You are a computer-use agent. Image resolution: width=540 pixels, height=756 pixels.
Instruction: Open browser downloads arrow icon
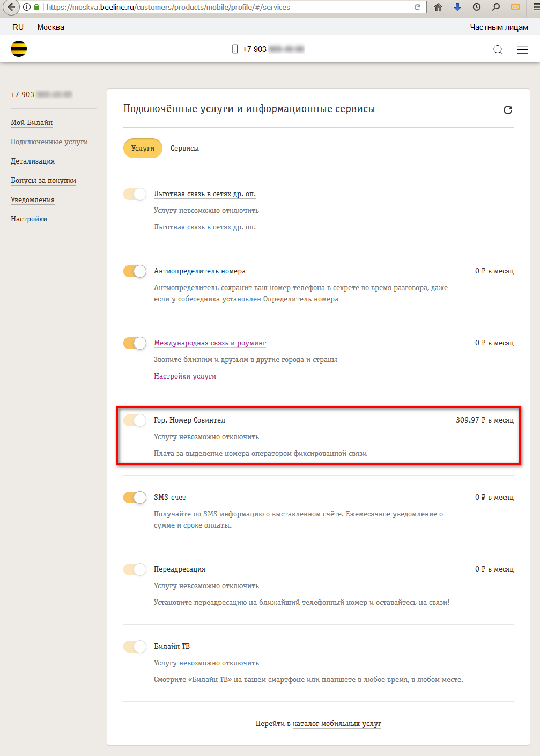point(457,7)
